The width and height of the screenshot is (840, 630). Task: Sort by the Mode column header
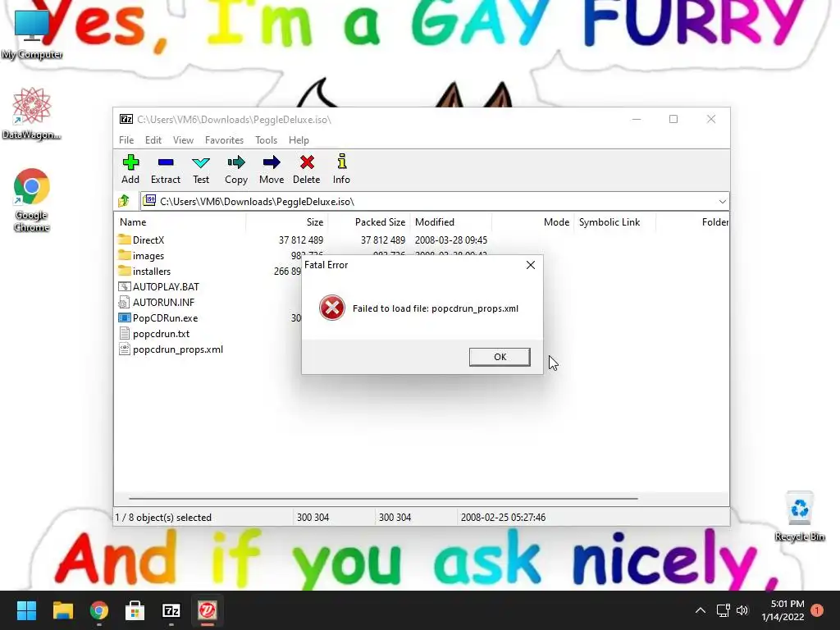point(533,221)
